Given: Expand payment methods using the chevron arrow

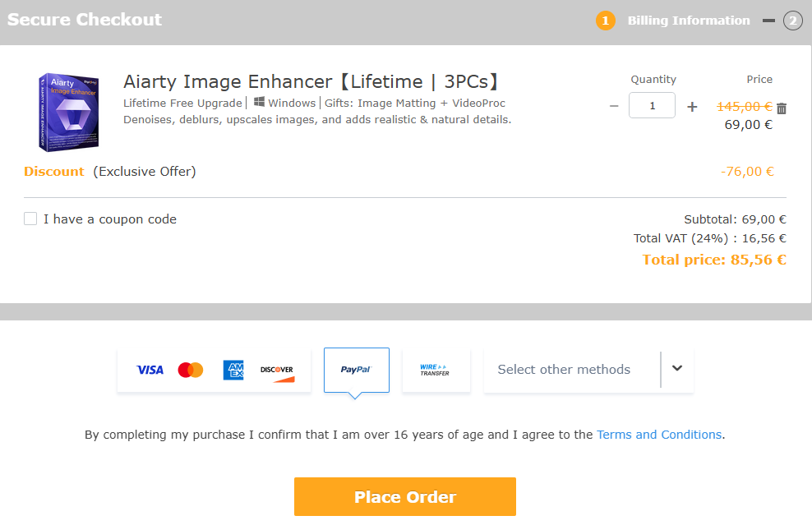Looking at the screenshot, I should coord(677,369).
